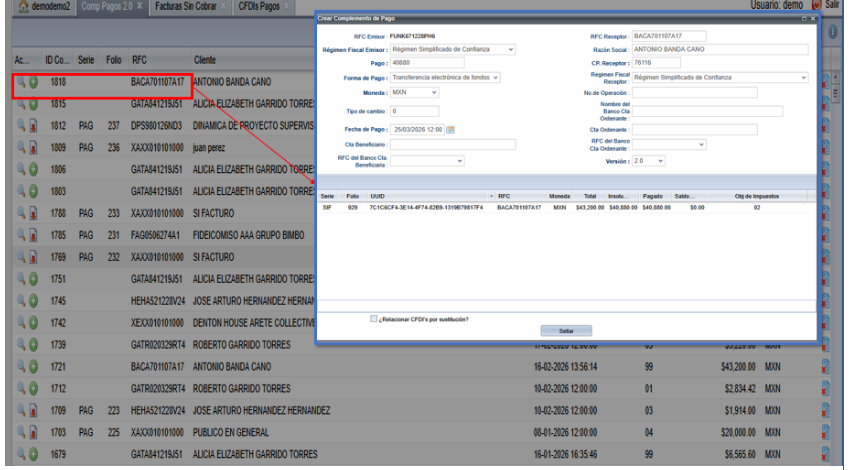Open the calendar picker beside Fecha de Pago
Viewport: 849px width, 470px height.
click(450, 128)
